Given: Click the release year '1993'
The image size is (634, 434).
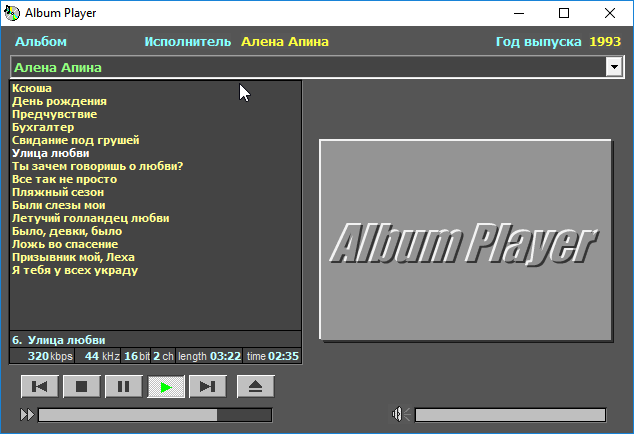Looking at the screenshot, I should click(605, 42).
